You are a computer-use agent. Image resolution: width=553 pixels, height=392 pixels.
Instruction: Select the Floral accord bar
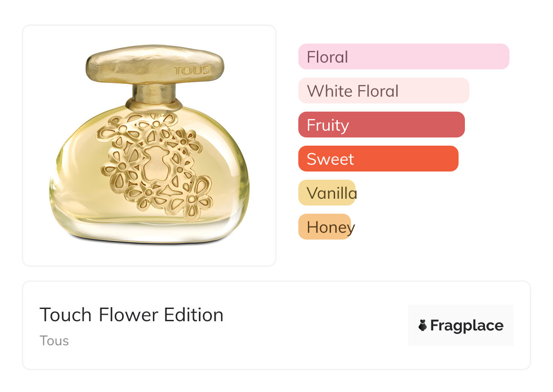(403, 57)
